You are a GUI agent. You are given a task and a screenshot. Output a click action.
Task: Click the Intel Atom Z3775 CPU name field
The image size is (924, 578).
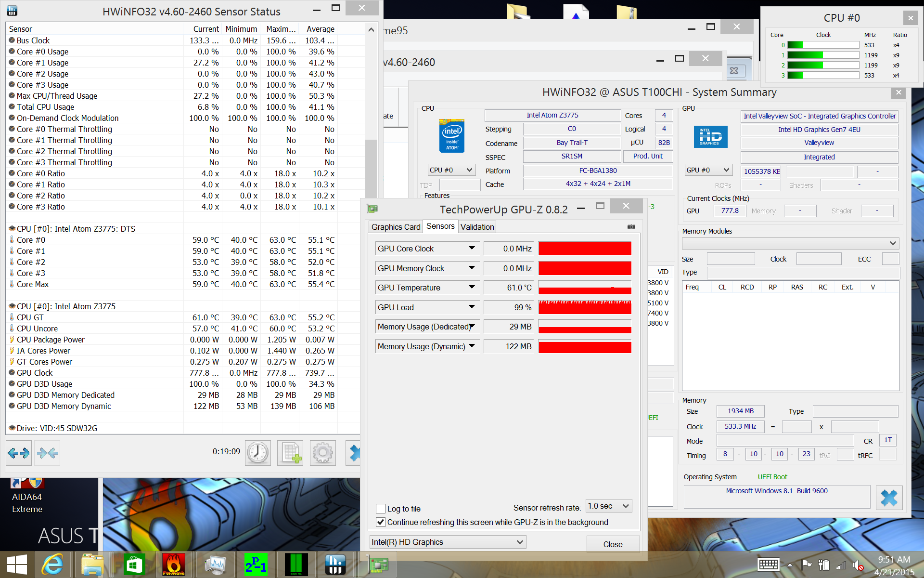[552, 115]
